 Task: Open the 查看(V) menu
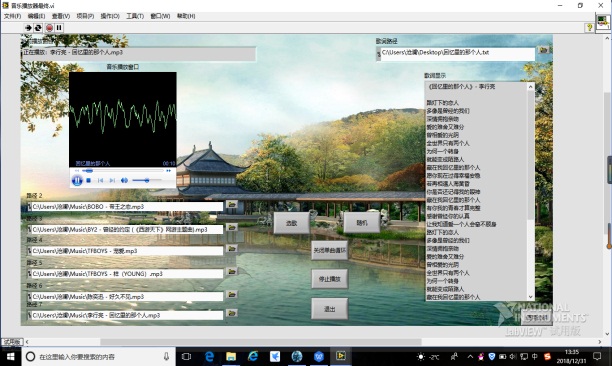click(x=61, y=16)
